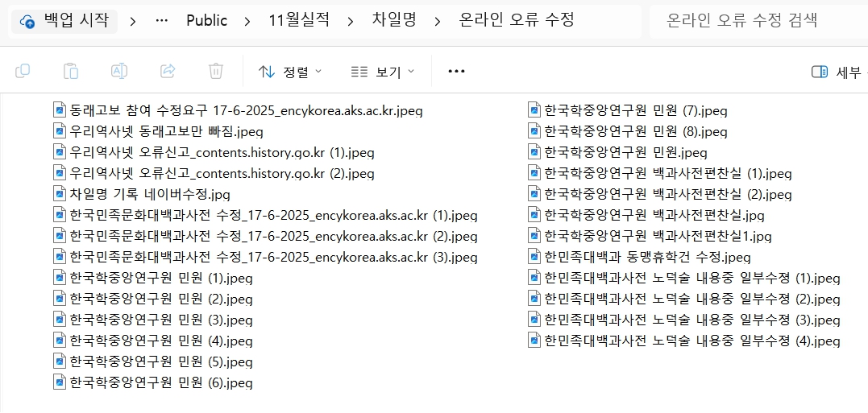Select file 한국학중앙연구원 민원 (5).jpeg

click(x=153, y=362)
